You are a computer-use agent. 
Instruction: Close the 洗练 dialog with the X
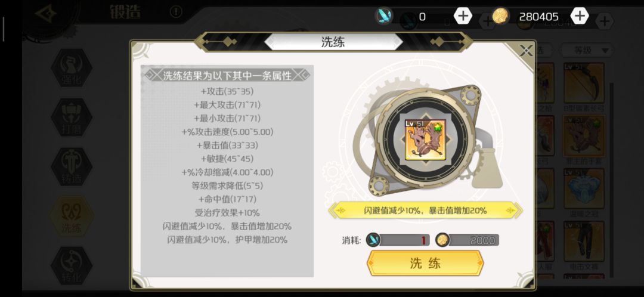coord(525,51)
